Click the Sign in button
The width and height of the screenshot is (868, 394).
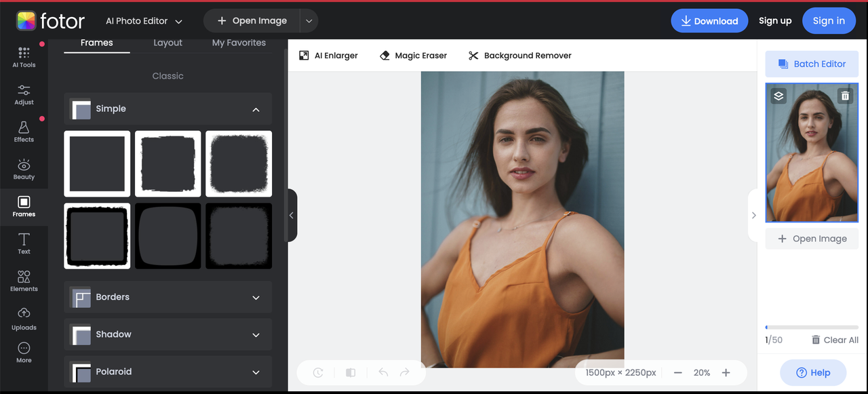[x=829, y=21]
